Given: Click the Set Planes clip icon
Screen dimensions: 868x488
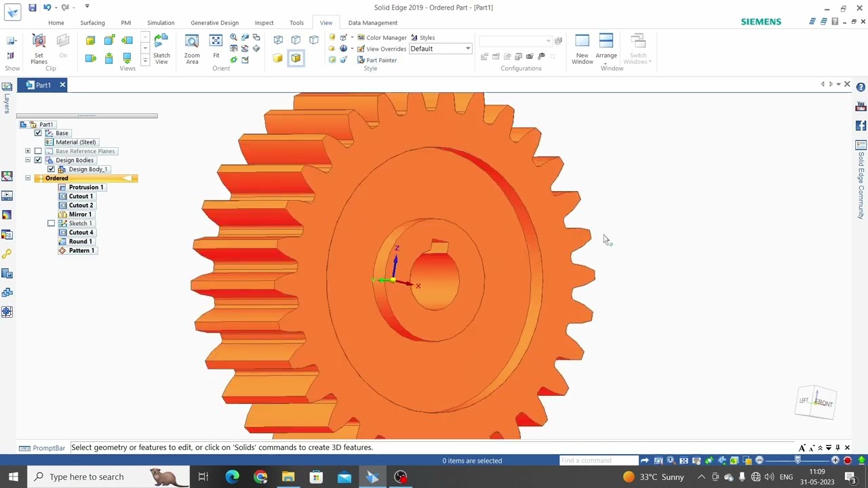Looking at the screenshot, I should tap(39, 42).
